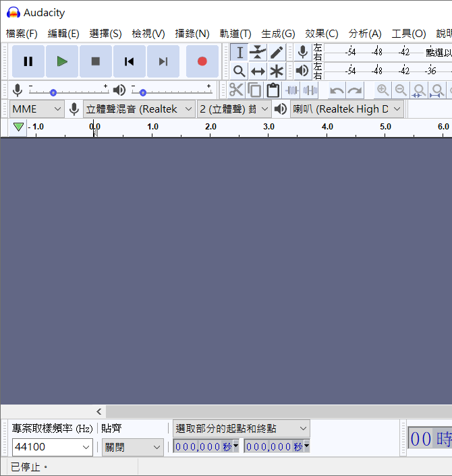
Task: Select the Zoom magnifier tool
Action: pyautogui.click(x=239, y=71)
